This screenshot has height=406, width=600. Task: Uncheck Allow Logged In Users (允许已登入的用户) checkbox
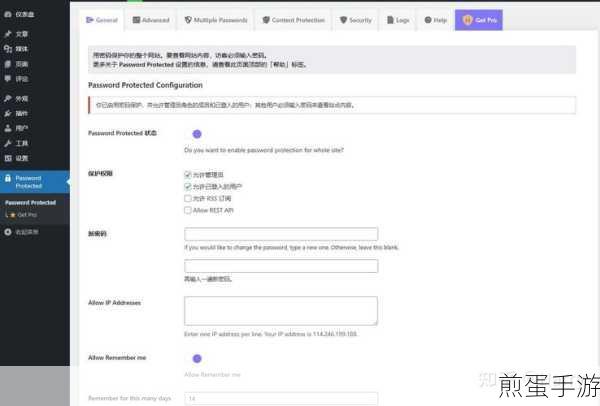188,186
